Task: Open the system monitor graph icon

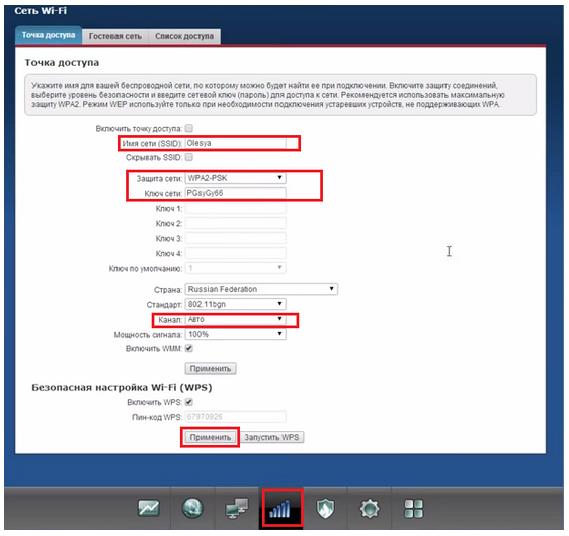Action: [x=149, y=508]
